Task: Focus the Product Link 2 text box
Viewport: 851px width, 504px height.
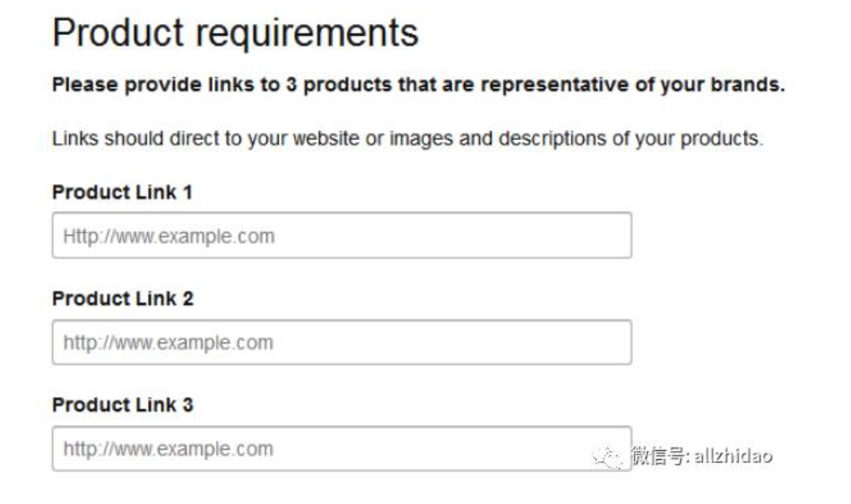Action: tap(341, 343)
